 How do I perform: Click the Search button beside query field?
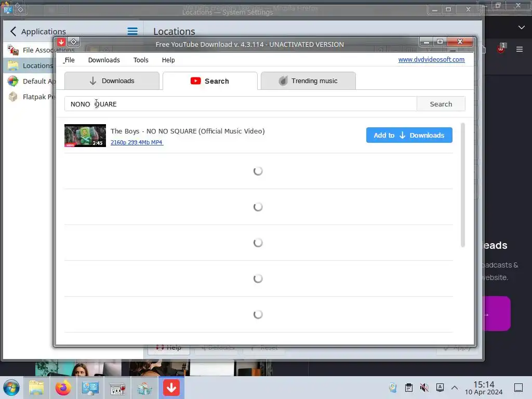441,104
